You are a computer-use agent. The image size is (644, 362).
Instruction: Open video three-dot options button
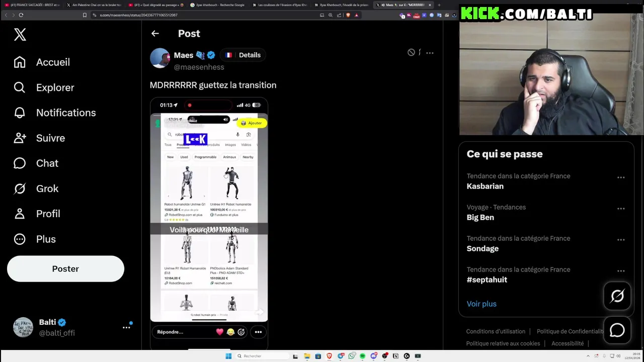pyautogui.click(x=258, y=332)
